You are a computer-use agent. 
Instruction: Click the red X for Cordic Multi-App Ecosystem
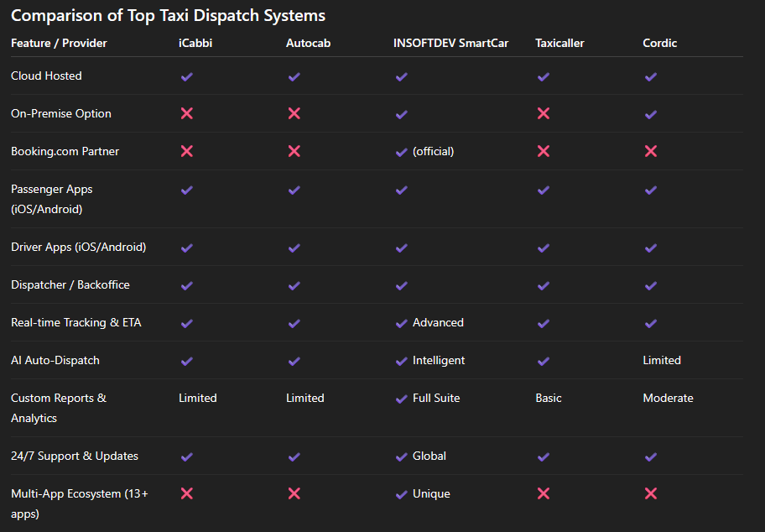tap(650, 493)
